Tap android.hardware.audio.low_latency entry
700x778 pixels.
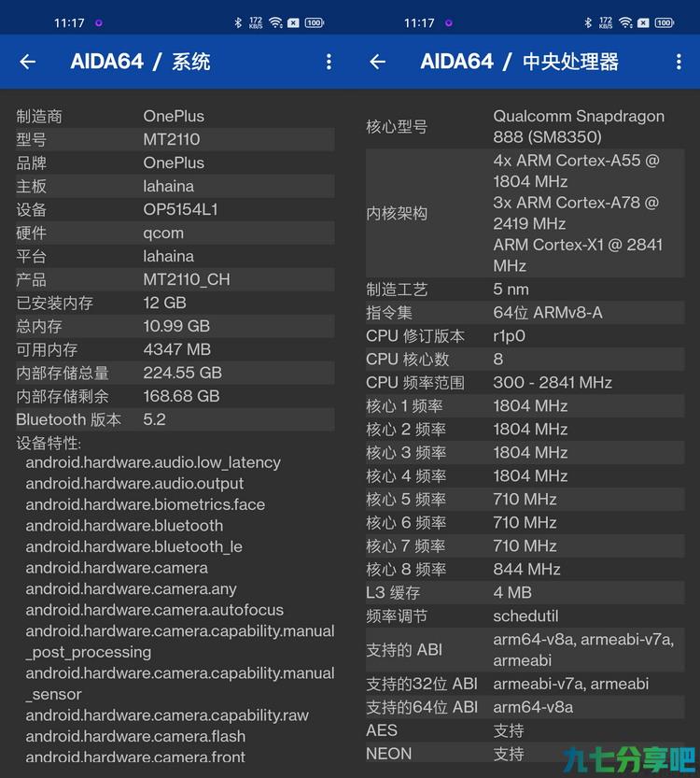pos(153,462)
